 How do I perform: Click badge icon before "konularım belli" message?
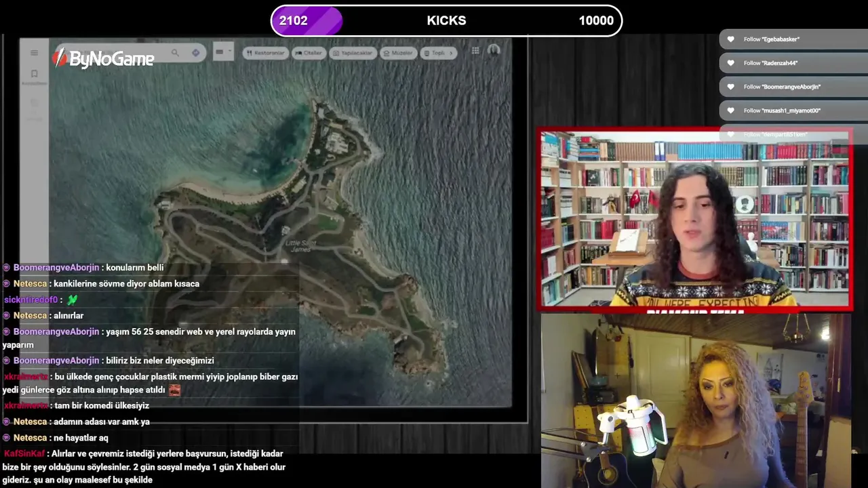tap(7, 268)
